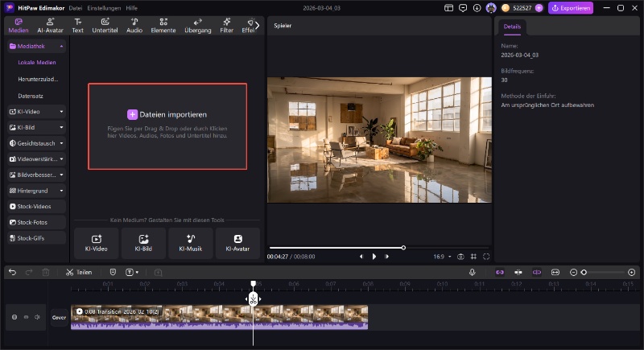Screen dimensions: 644x350
Task: Open the Datei menu
Action: [x=76, y=8]
